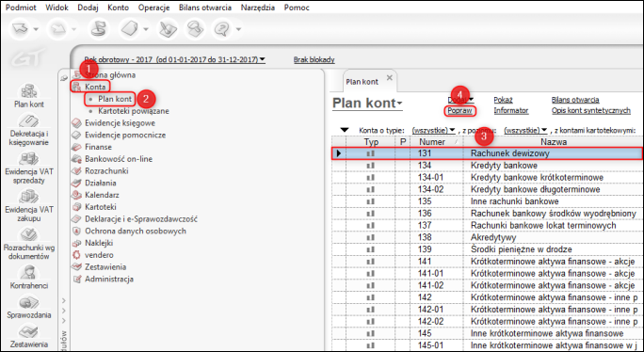Select Ewidencje księgowe in module tree
Image resolution: width=644 pixels, height=352 pixels.
click(x=120, y=122)
